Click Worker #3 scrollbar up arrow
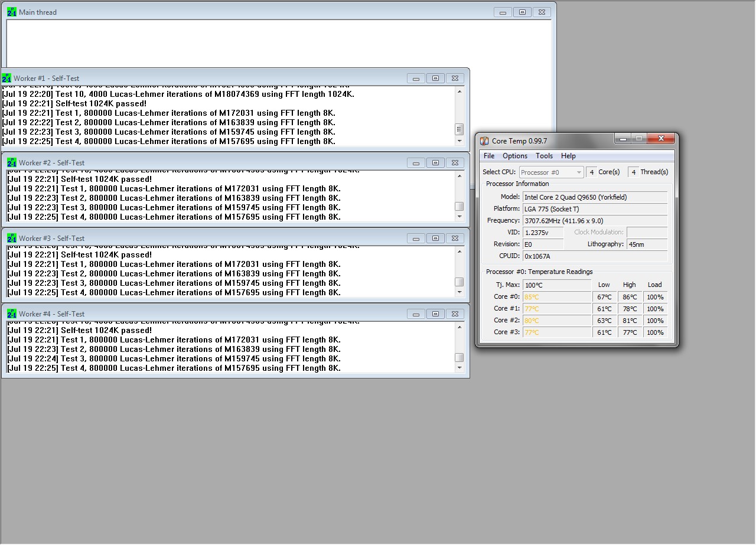Viewport: 756px width, 545px height. [x=460, y=252]
